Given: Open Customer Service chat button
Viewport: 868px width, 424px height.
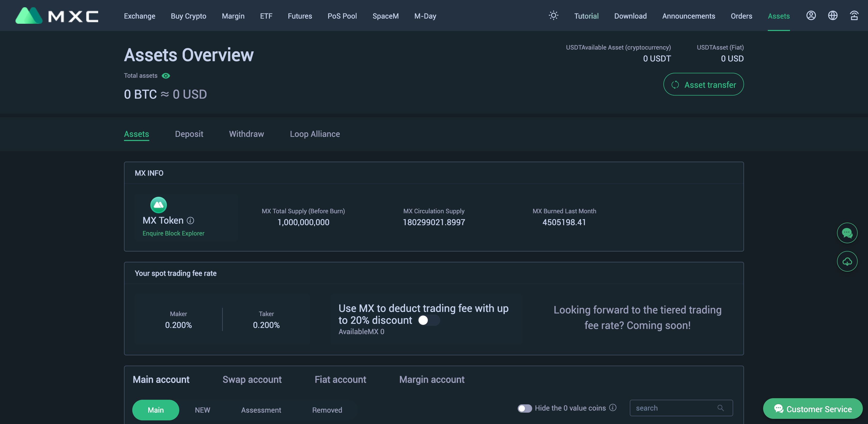Looking at the screenshot, I should [x=812, y=409].
